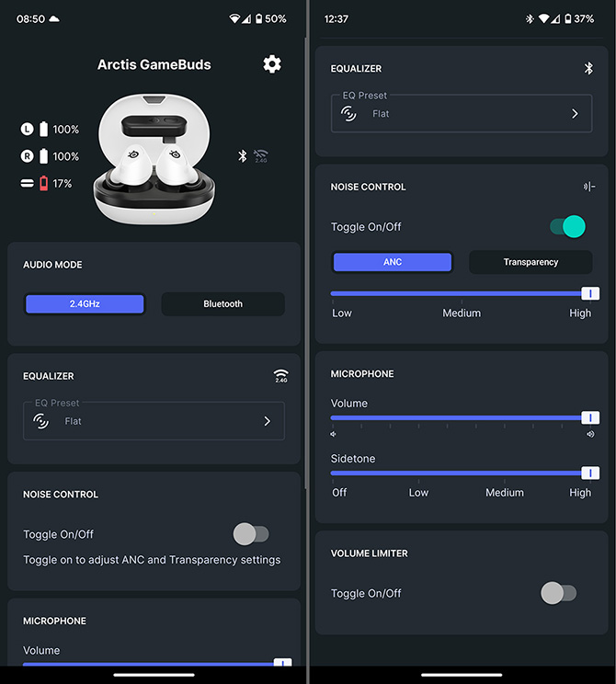Tap the 2.4G wireless icon in left Equalizer card
The width and height of the screenshot is (616, 684).
tap(281, 376)
